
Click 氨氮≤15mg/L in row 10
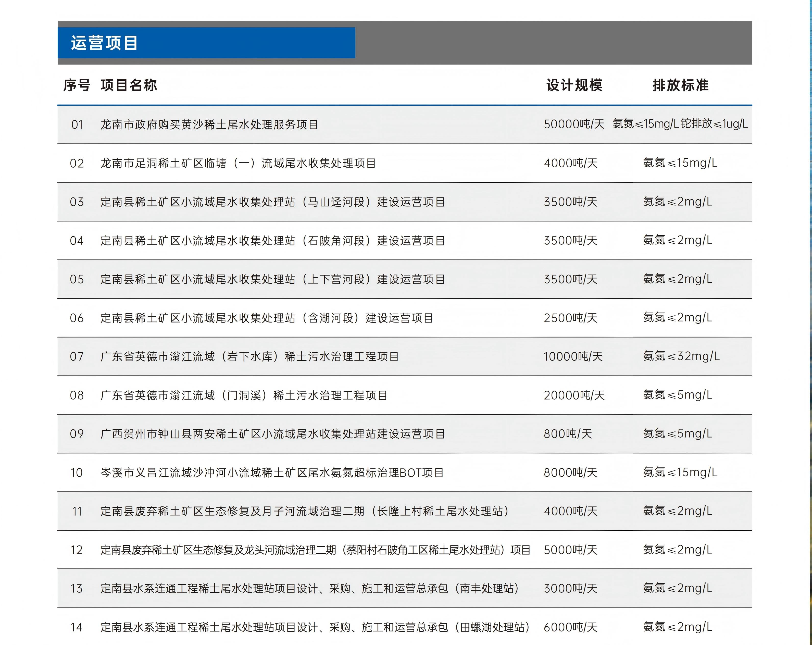680,472
